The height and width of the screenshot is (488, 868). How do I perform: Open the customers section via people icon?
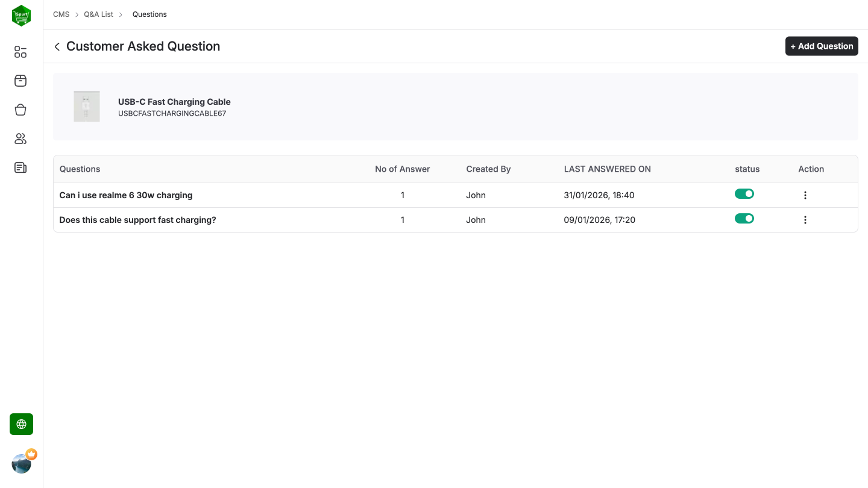click(20, 138)
